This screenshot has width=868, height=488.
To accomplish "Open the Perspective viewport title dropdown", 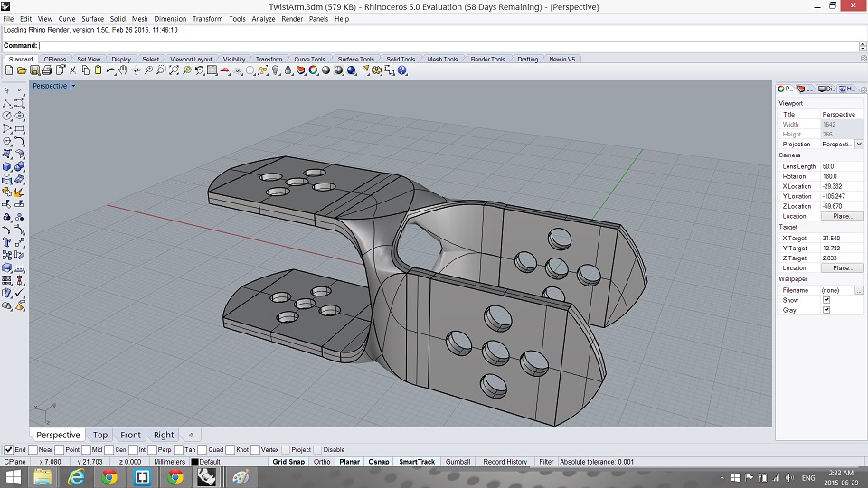I will point(73,86).
